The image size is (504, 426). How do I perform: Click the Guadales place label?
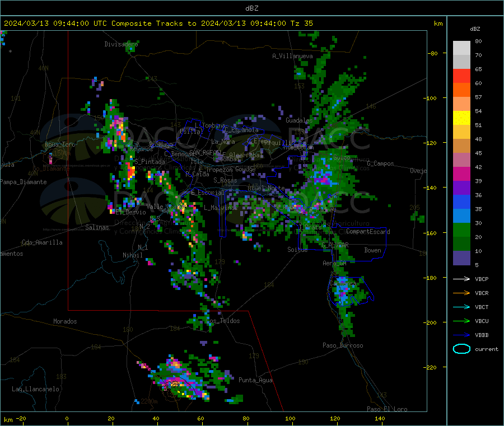point(299,120)
